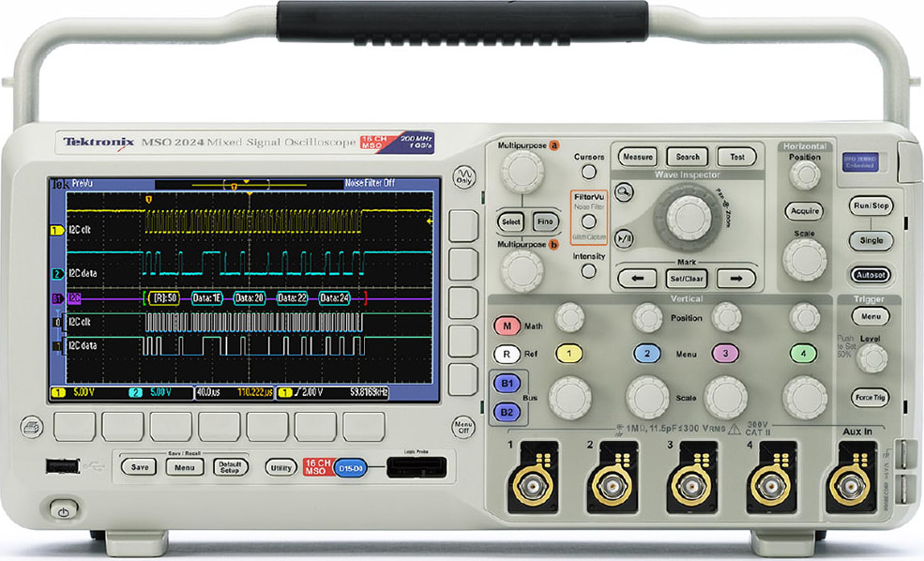Open the Trigger Menu button
The width and height of the screenshot is (924, 561).
[871, 316]
